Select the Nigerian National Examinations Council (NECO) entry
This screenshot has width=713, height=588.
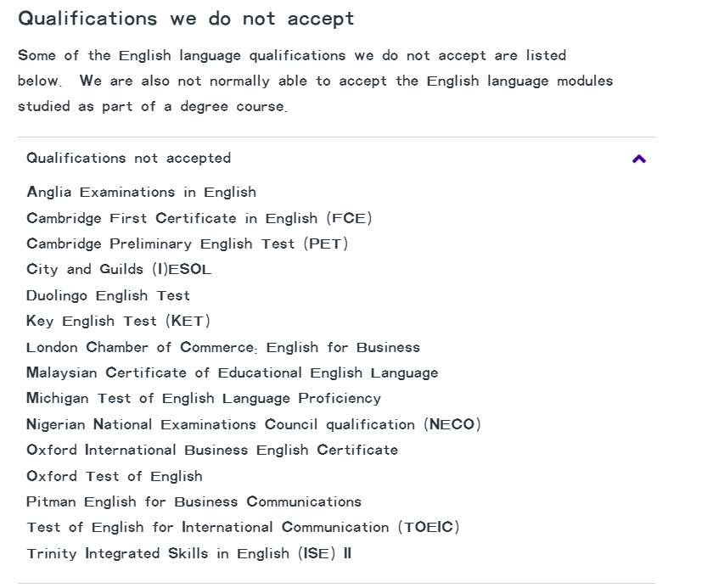coord(253,425)
